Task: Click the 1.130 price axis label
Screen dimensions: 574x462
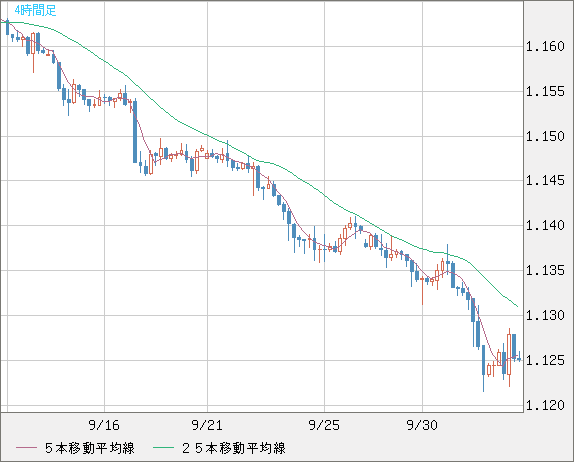Action: (545, 315)
